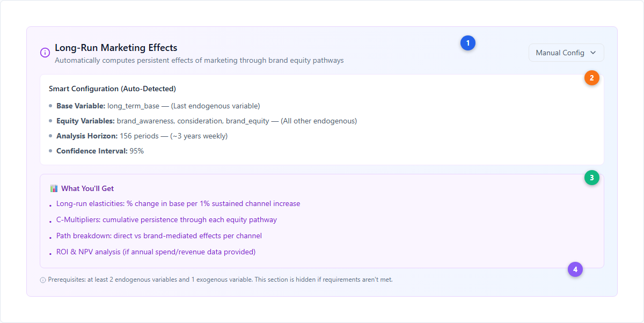Click the info icon beside Long-Run Marketing Effects
Screen dimensions: 644x323
point(45,53)
